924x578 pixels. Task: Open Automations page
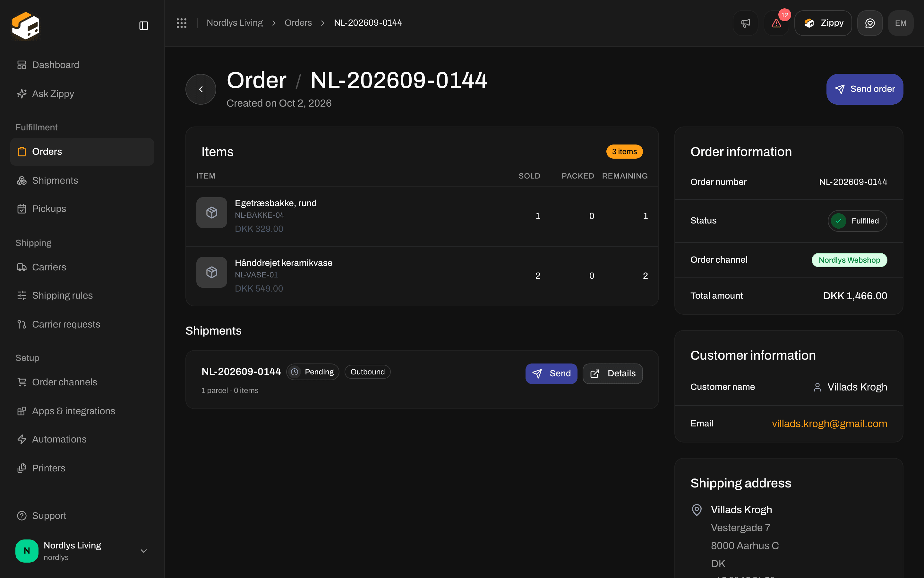(x=82, y=439)
